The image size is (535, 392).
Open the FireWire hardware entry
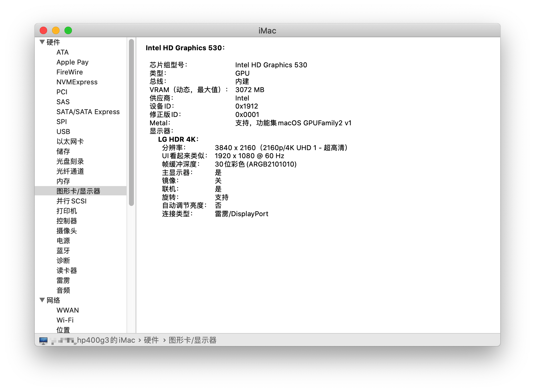[x=70, y=72]
